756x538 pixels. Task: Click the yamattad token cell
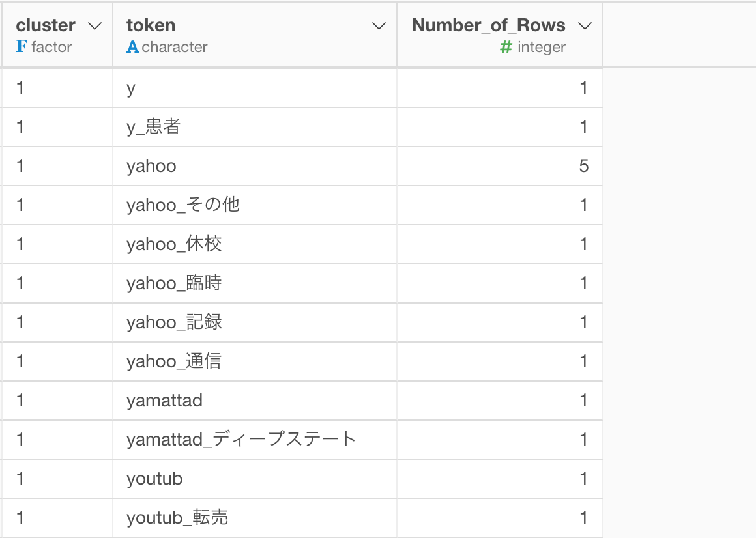click(x=164, y=401)
